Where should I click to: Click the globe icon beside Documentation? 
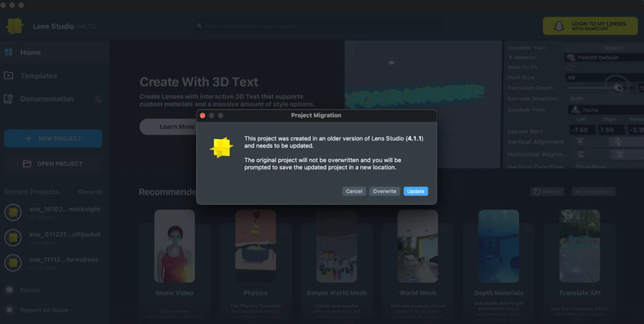[x=98, y=98]
